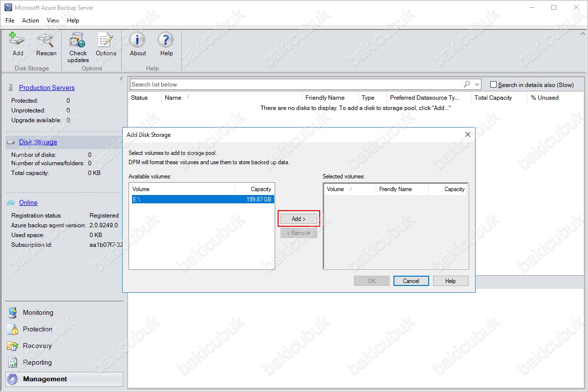Click the Management gear icon

point(13,379)
